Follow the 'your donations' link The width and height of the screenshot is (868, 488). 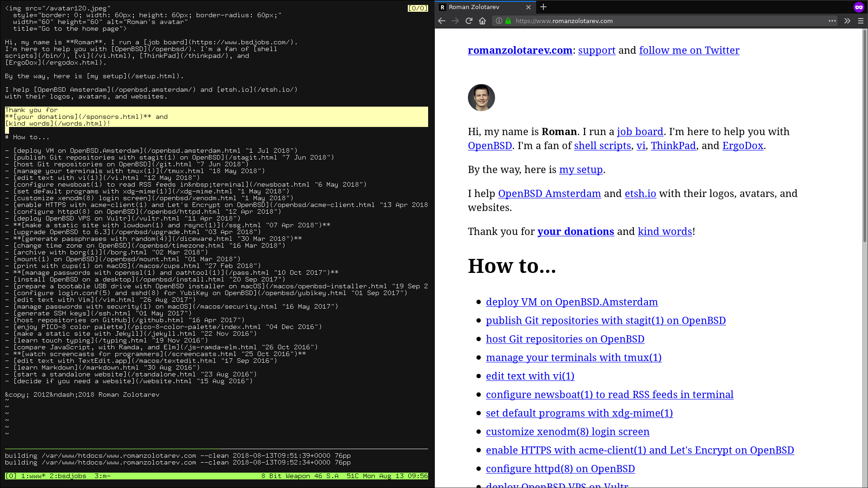576,231
